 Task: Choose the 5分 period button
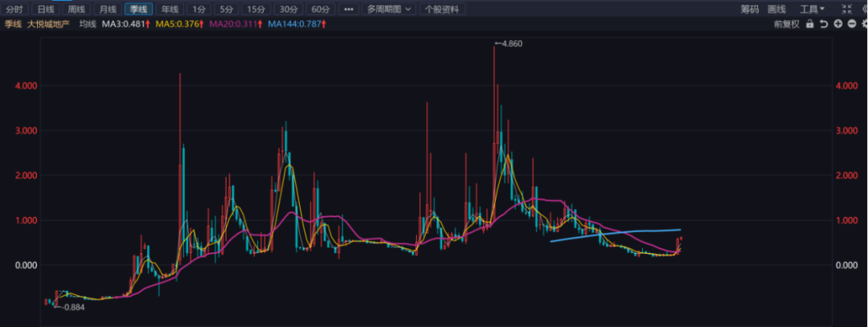point(226,9)
